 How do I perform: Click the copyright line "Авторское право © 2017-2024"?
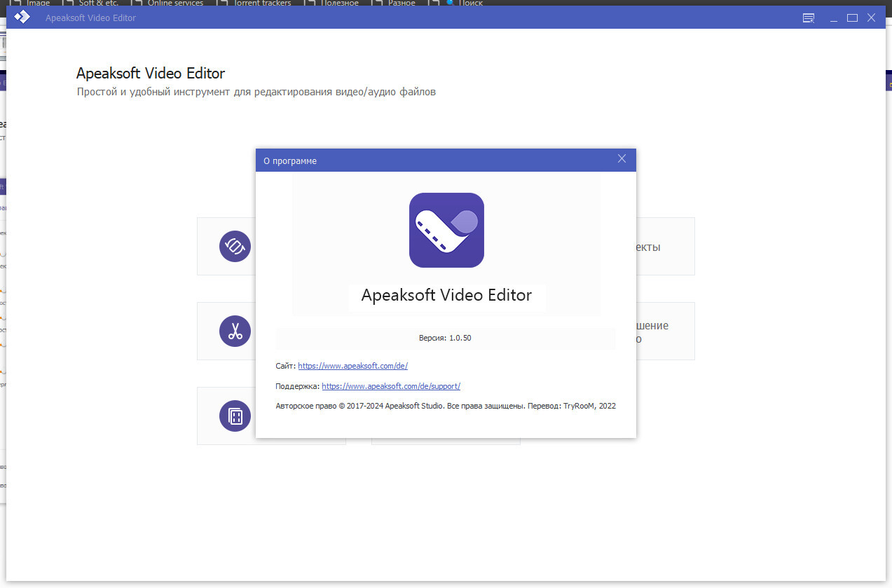pyautogui.click(x=446, y=406)
